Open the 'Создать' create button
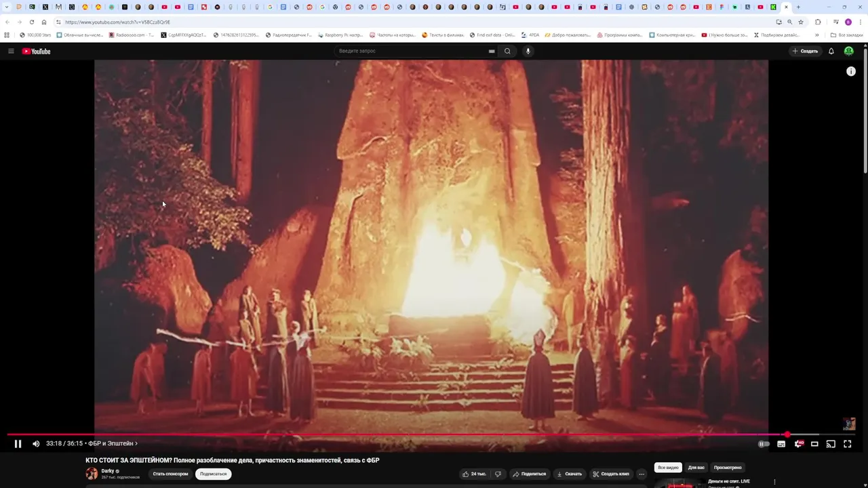This screenshot has width=868, height=488. click(x=805, y=51)
